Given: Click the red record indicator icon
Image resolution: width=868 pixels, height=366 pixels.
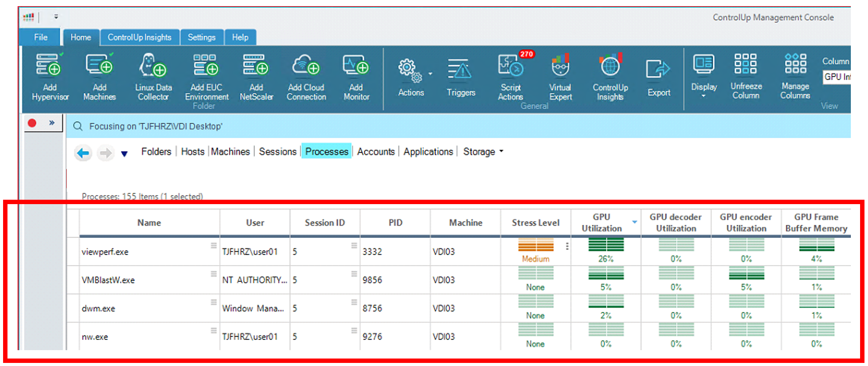Looking at the screenshot, I should (x=32, y=123).
